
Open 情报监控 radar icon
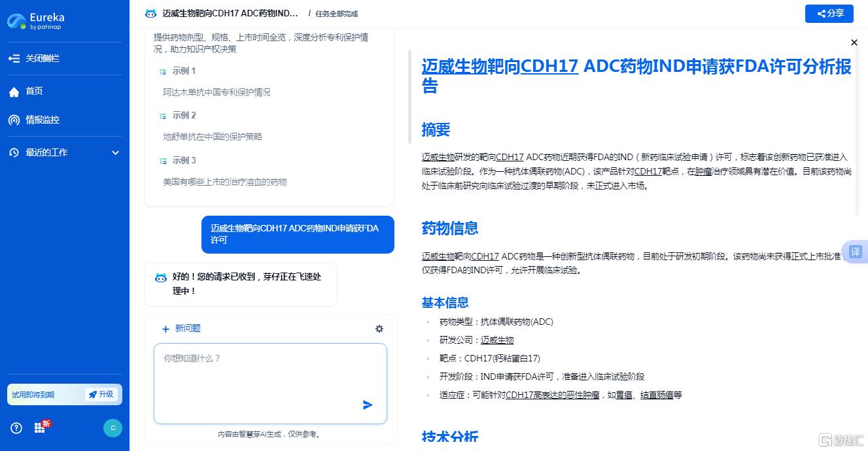[14, 120]
